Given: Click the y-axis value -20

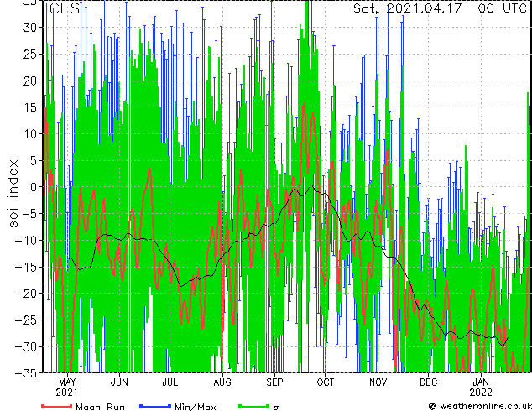Looking at the screenshot, I should click(x=27, y=294).
